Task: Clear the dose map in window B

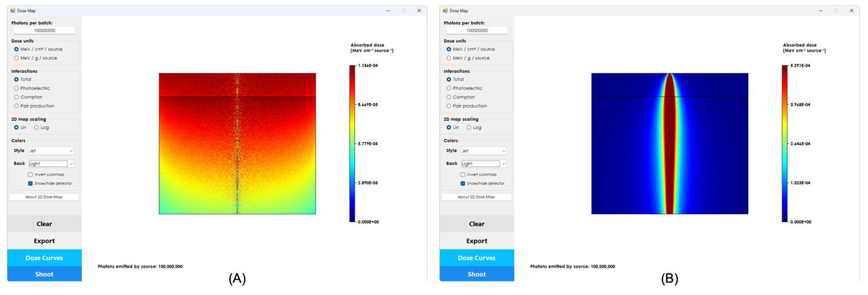Action: (x=477, y=224)
